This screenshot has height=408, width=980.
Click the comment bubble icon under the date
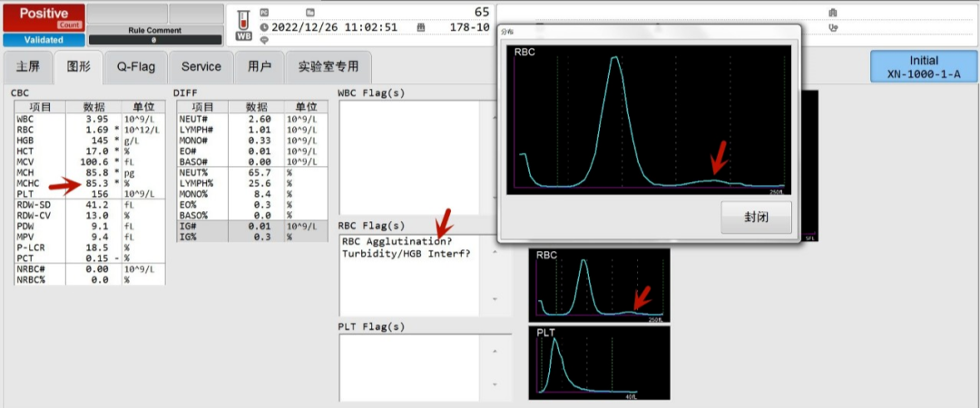[x=264, y=39]
